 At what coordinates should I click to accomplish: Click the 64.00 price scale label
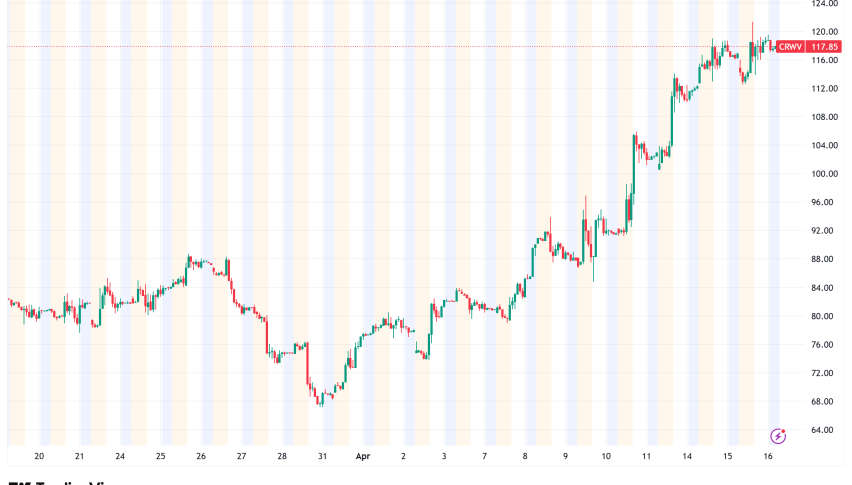(x=825, y=430)
